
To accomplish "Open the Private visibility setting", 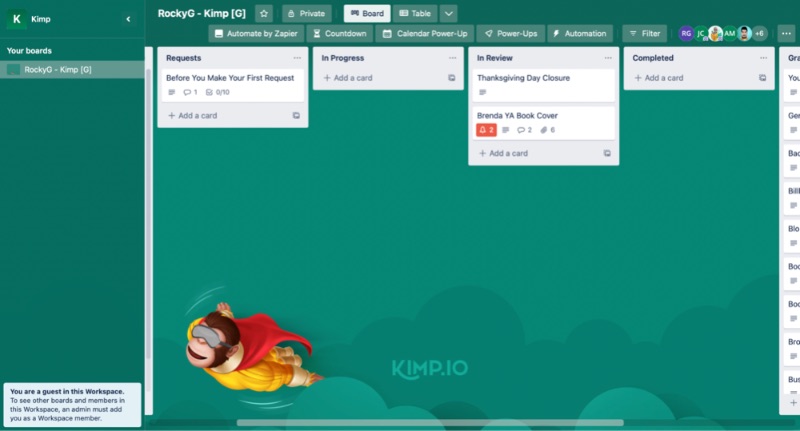I will pos(307,14).
